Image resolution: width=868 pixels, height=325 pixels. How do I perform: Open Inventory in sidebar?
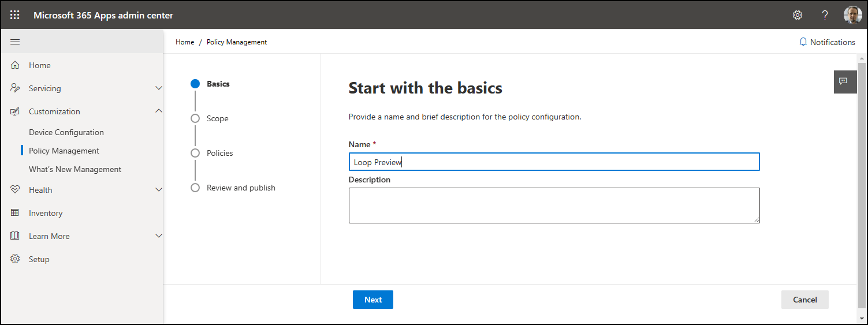click(x=46, y=213)
